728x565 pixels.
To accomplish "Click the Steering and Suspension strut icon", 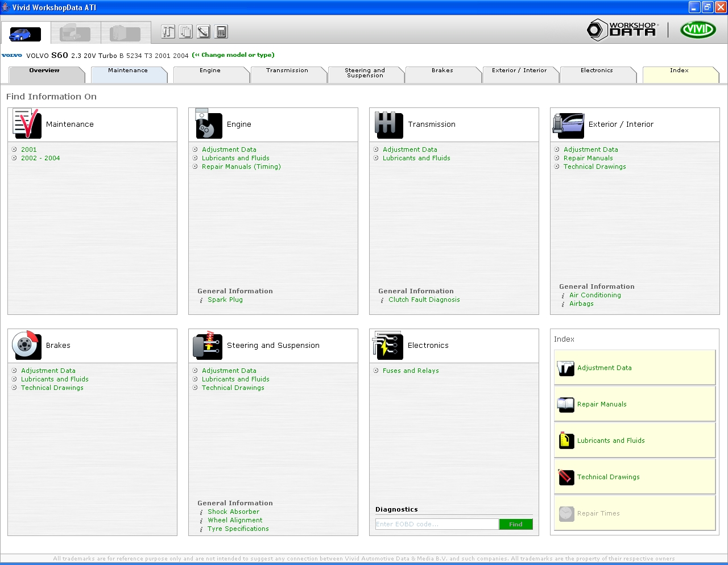I will pyautogui.click(x=208, y=345).
